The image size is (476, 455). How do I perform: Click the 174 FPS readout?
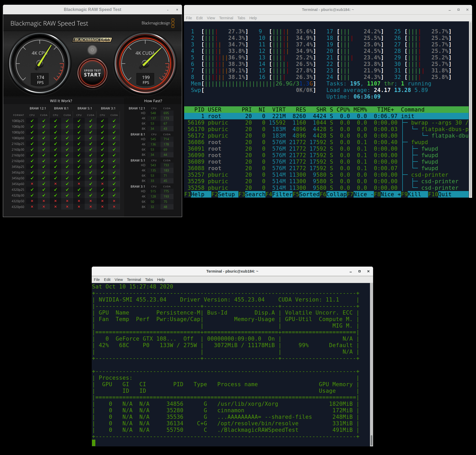point(40,80)
